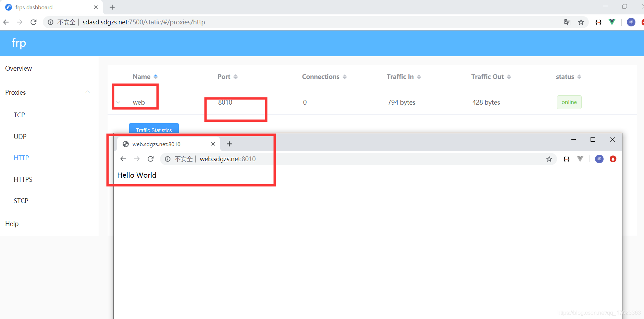Select the frps dashboard tab
Viewport: 644px width, 319px height.
coord(51,7)
